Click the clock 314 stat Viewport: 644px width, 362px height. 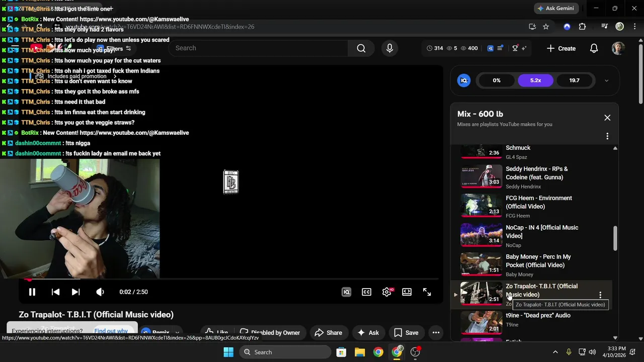pyautogui.click(x=435, y=48)
